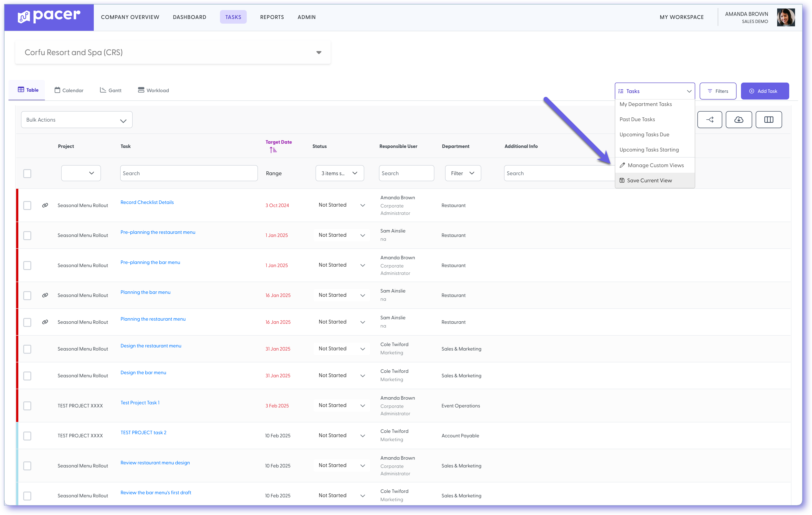Viewport: 812px width, 515px height.
Task: Switch to the Gantt tab
Action: pyautogui.click(x=111, y=90)
